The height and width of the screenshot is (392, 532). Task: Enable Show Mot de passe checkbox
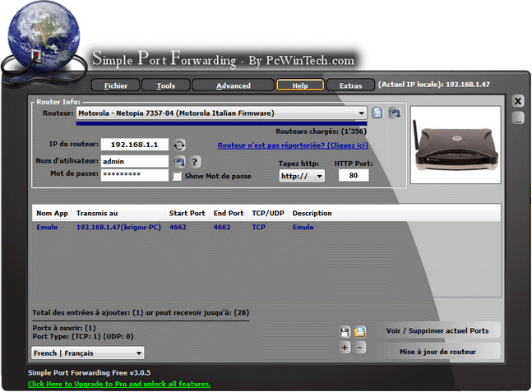[x=177, y=176]
